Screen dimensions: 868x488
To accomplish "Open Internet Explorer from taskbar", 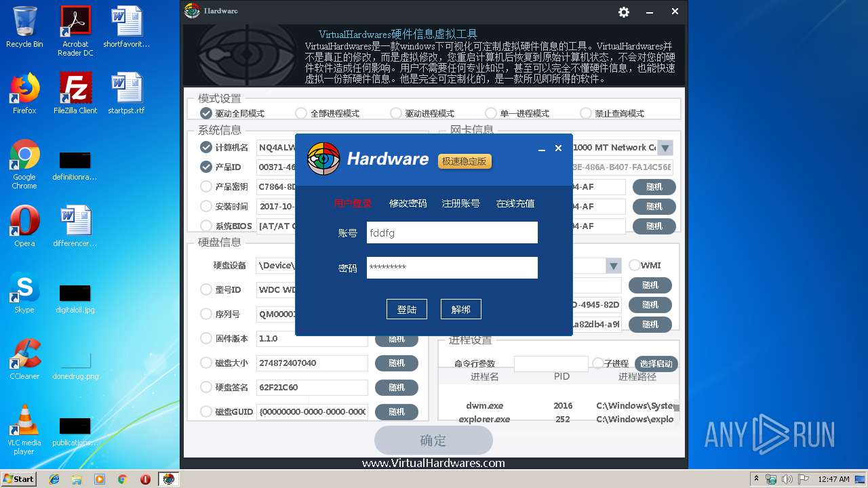I will pos(54,479).
